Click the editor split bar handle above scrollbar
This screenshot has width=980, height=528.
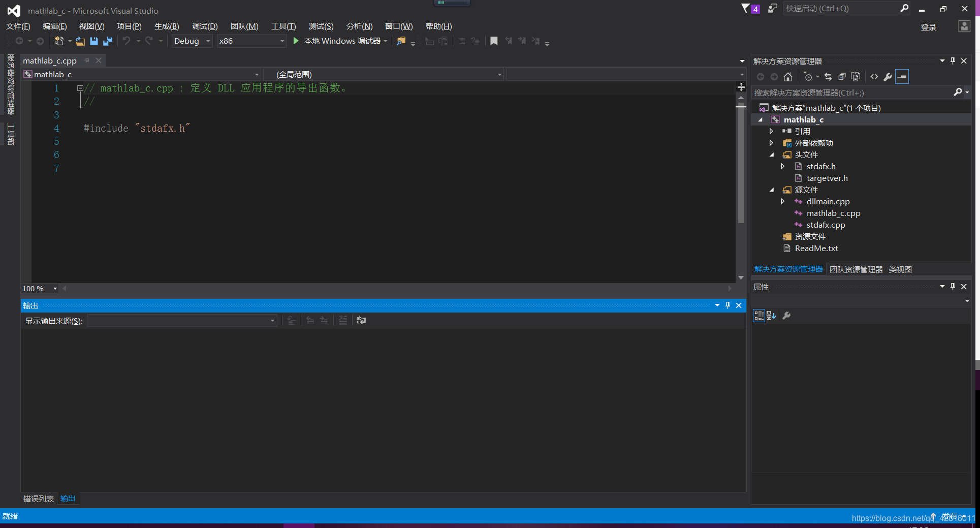[x=741, y=87]
